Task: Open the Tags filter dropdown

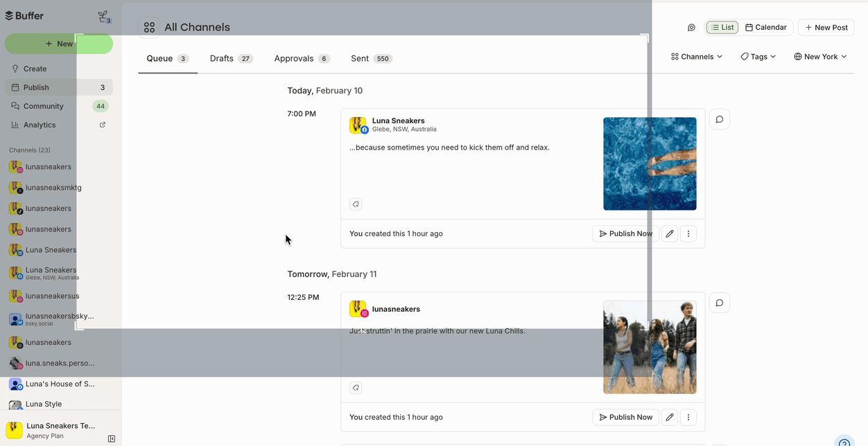Action: pyautogui.click(x=758, y=57)
